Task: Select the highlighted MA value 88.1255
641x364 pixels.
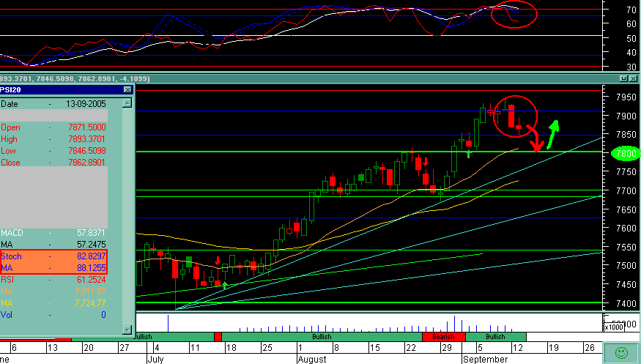Action: (91, 268)
